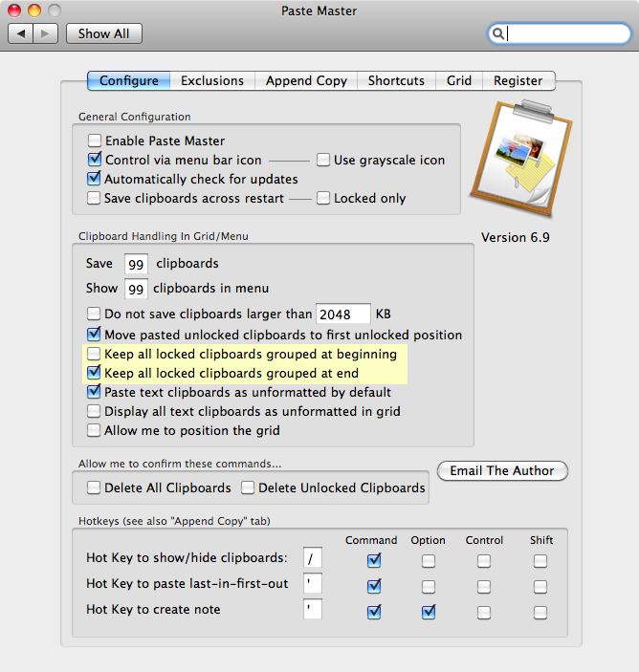Open the Append Copy tab
This screenshot has height=672, width=639.
[x=306, y=81]
